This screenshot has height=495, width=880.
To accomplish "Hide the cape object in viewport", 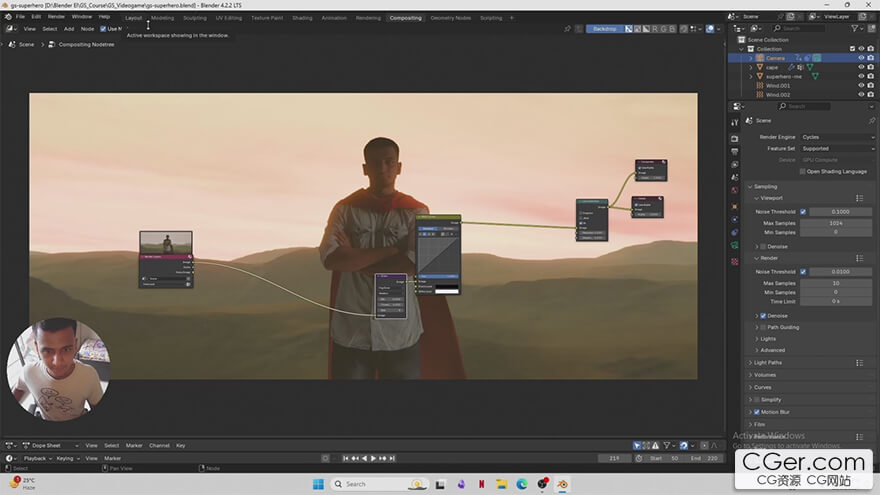I will click(x=861, y=67).
